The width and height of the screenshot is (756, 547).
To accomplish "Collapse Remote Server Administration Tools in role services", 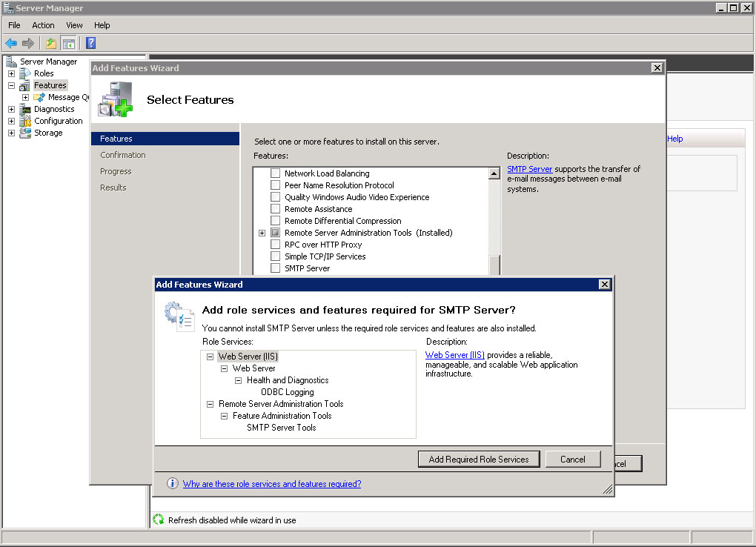I will coord(210,404).
